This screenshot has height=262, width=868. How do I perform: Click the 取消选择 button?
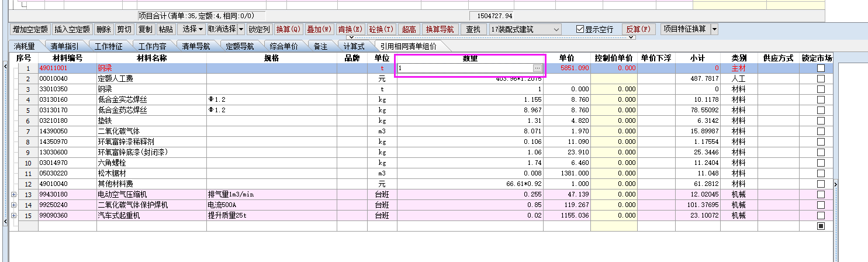coord(222,29)
